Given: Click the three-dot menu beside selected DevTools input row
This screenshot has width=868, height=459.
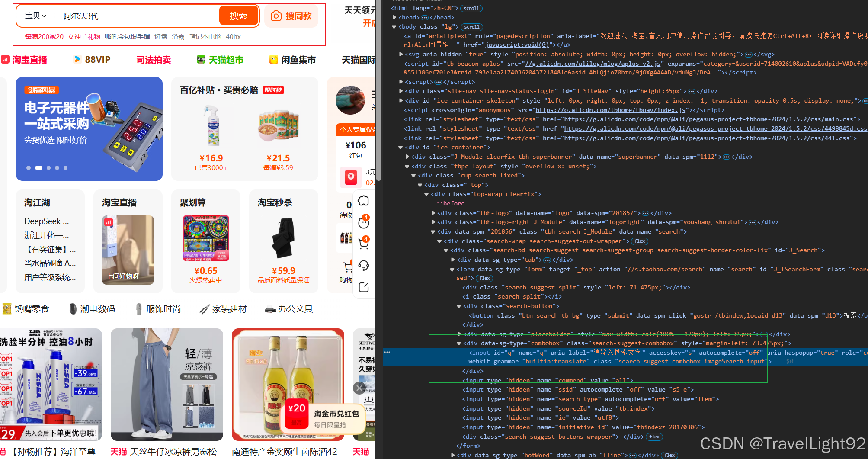Looking at the screenshot, I should 387,352.
